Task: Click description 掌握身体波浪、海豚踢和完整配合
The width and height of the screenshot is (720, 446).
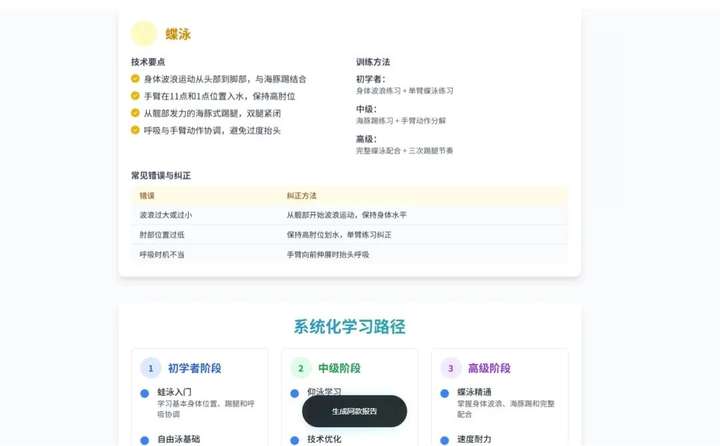Action: click(x=506, y=409)
